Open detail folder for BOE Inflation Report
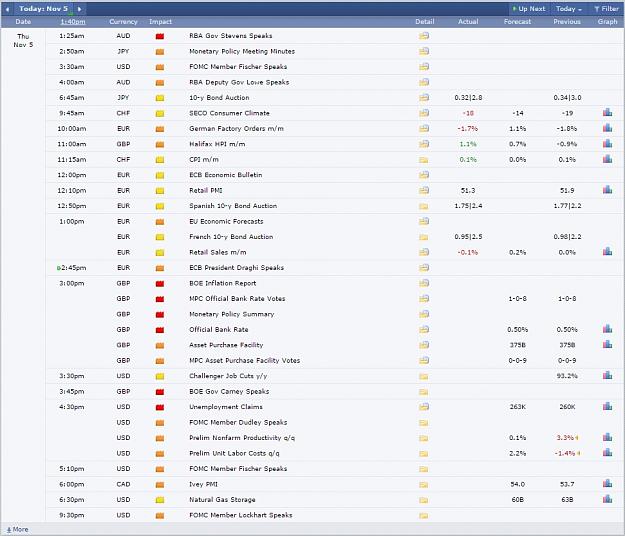 pyautogui.click(x=424, y=283)
